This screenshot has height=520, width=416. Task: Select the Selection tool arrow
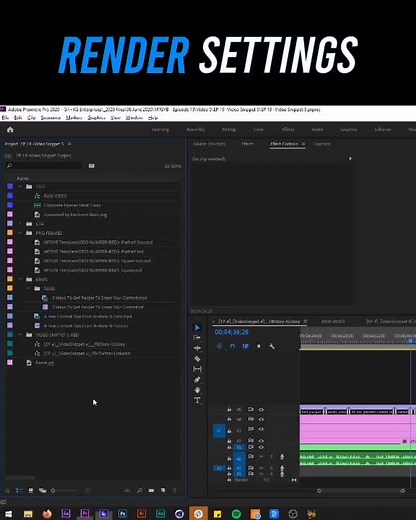click(x=197, y=328)
